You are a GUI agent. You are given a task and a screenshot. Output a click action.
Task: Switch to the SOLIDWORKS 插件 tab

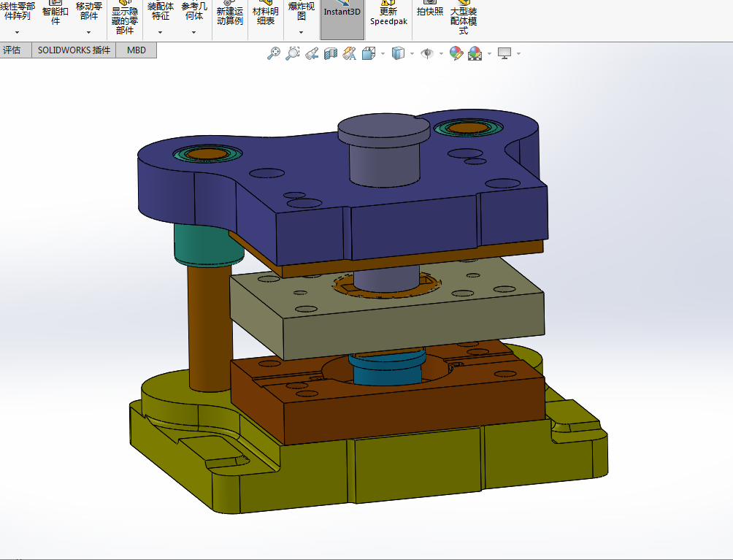tap(74, 50)
